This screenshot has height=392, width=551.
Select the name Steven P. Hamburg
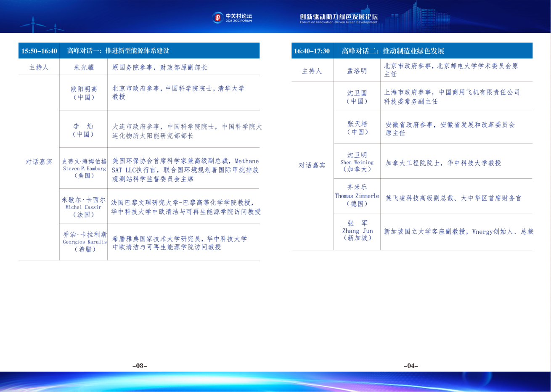(x=85, y=169)
